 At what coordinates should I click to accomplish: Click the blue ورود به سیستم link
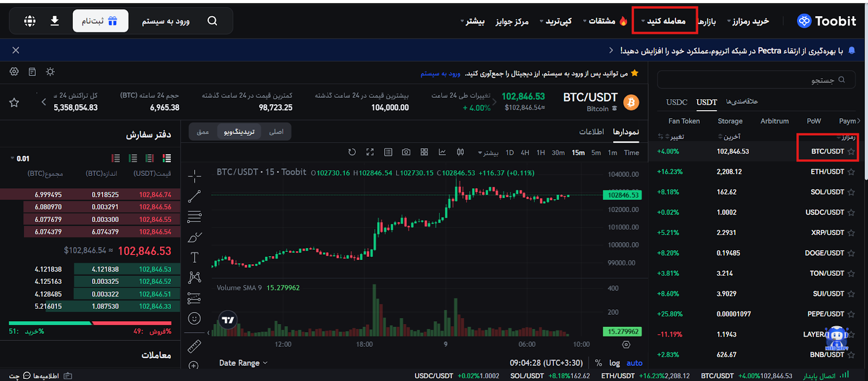pos(441,73)
